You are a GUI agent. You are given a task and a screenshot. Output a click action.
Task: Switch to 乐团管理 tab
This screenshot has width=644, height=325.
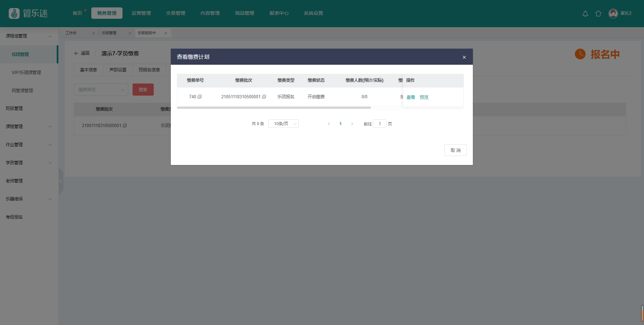[109, 33]
